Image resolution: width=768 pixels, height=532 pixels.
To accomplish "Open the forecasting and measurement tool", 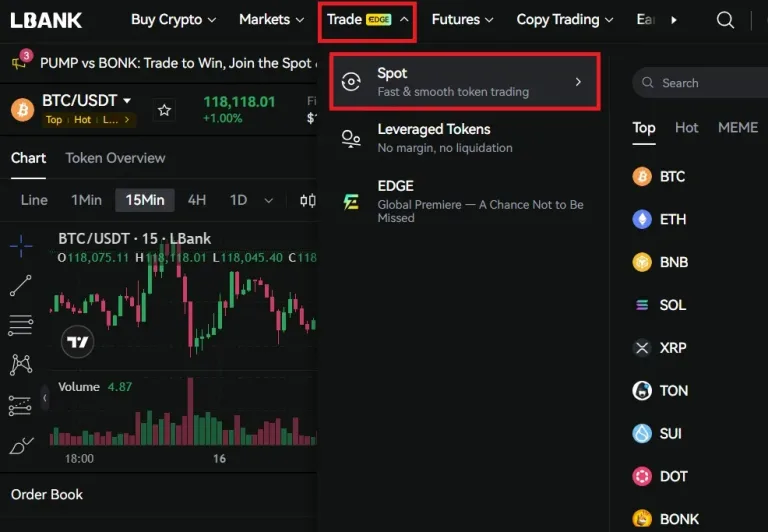I will [21, 406].
